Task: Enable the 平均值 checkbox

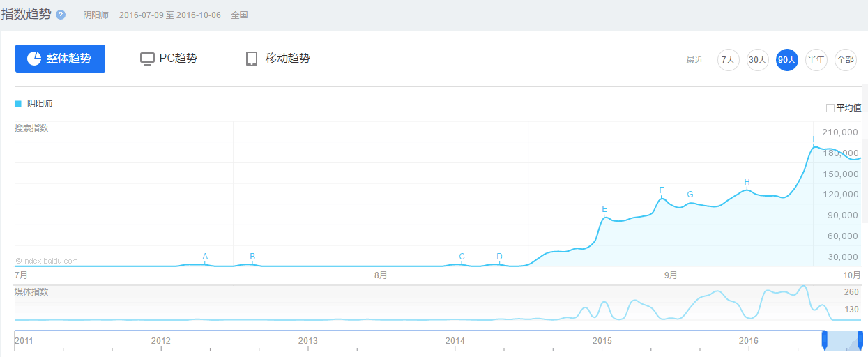Action: coord(830,108)
